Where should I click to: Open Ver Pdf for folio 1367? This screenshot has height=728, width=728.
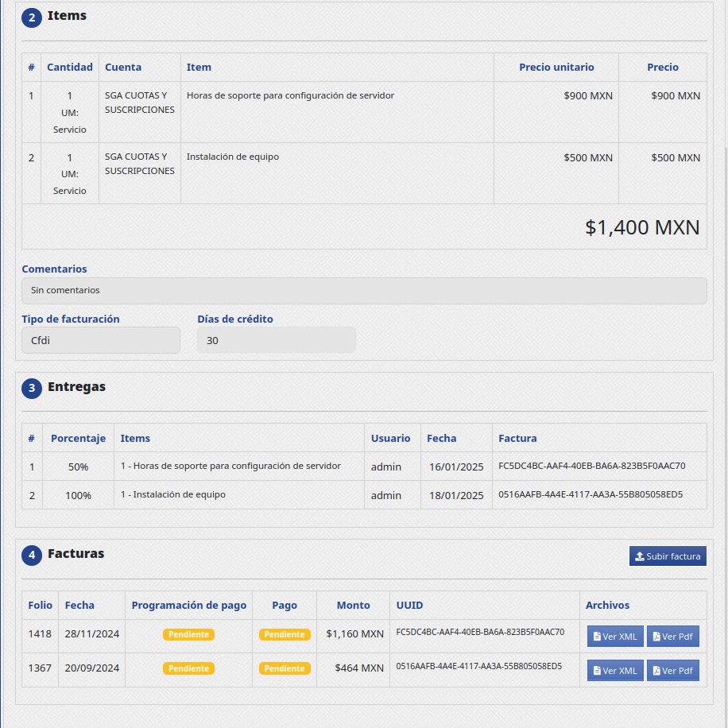[672, 671]
